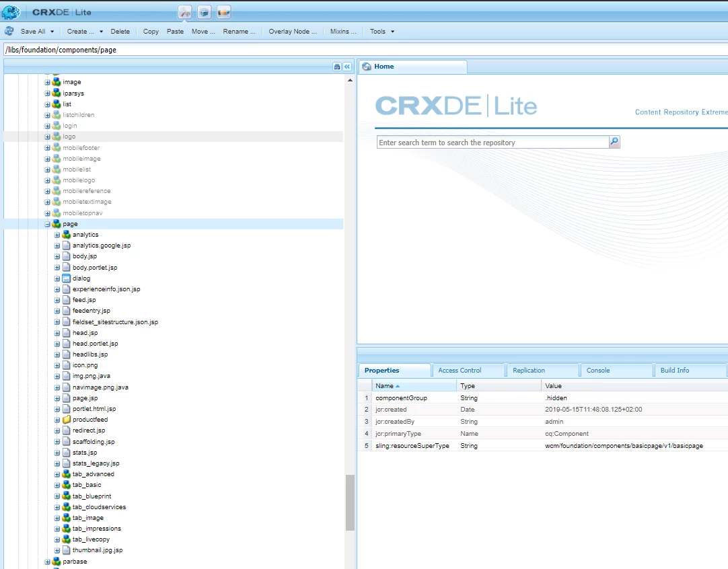Click the Paste toolbar button
Screen dimensions: 728x569
pyautogui.click(x=175, y=32)
